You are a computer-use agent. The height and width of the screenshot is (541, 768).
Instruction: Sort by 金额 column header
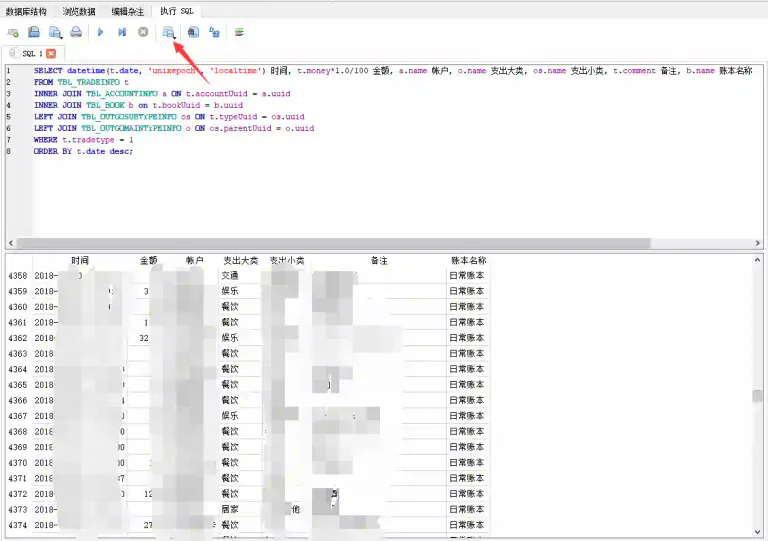[148, 260]
